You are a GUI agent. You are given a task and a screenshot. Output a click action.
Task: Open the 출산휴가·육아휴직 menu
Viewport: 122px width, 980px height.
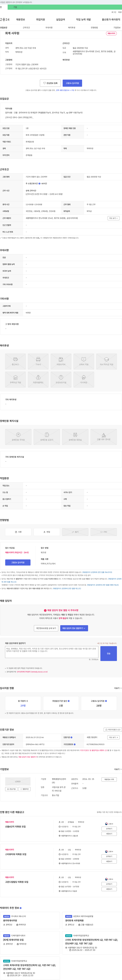[x=111, y=19]
